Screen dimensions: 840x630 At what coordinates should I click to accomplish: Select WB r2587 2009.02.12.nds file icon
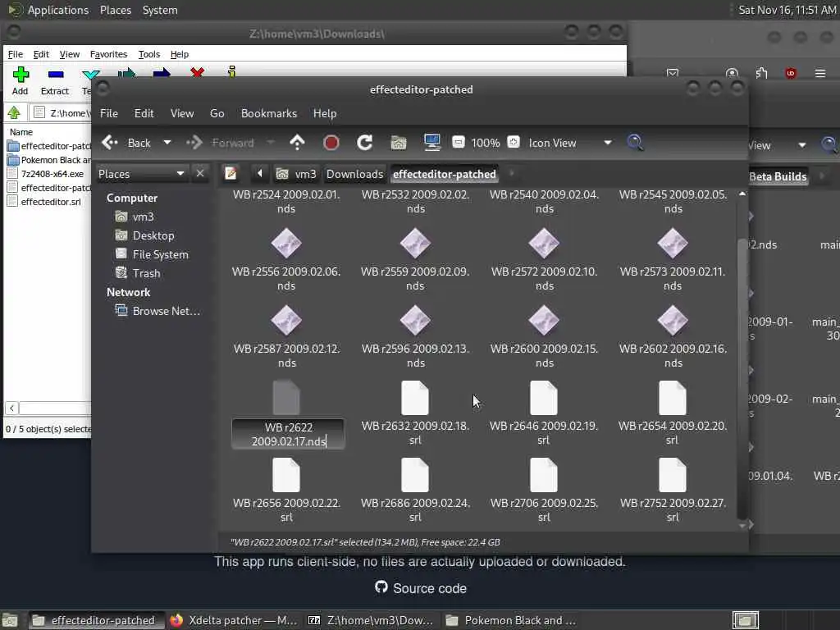[286, 321]
